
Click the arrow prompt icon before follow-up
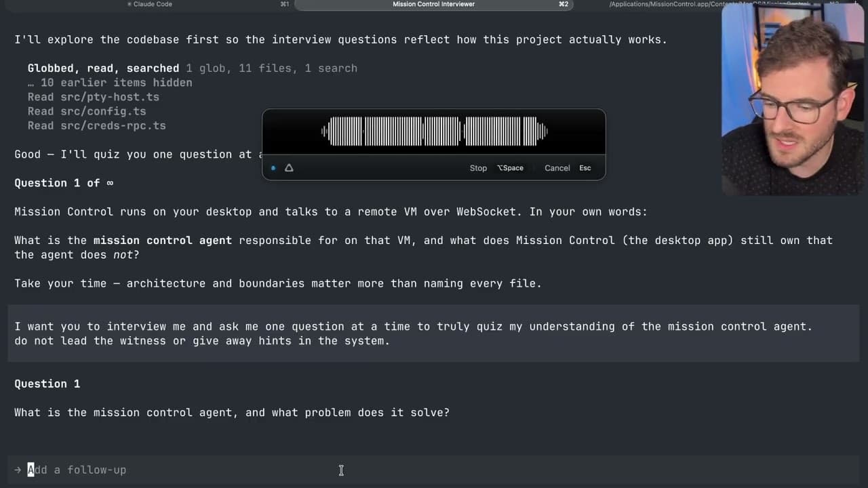(x=18, y=470)
